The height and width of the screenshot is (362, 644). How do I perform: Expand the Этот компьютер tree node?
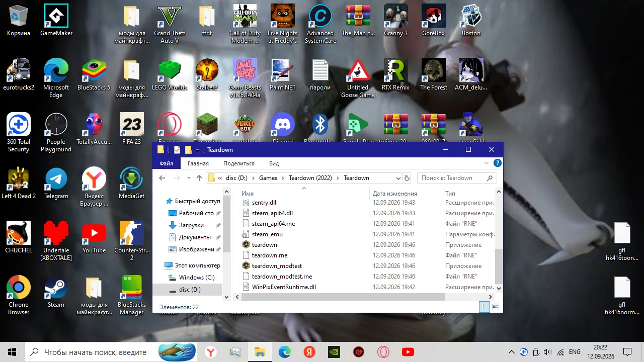tap(158, 265)
